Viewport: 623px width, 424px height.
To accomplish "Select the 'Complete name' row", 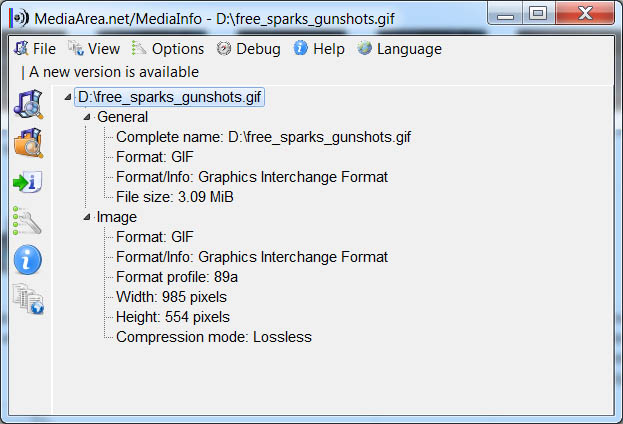I will click(263, 137).
